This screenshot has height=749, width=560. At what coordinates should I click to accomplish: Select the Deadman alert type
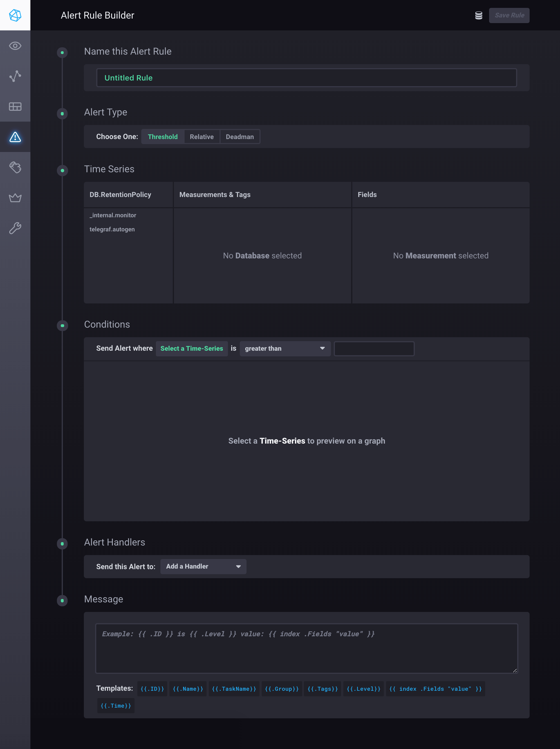[239, 137]
